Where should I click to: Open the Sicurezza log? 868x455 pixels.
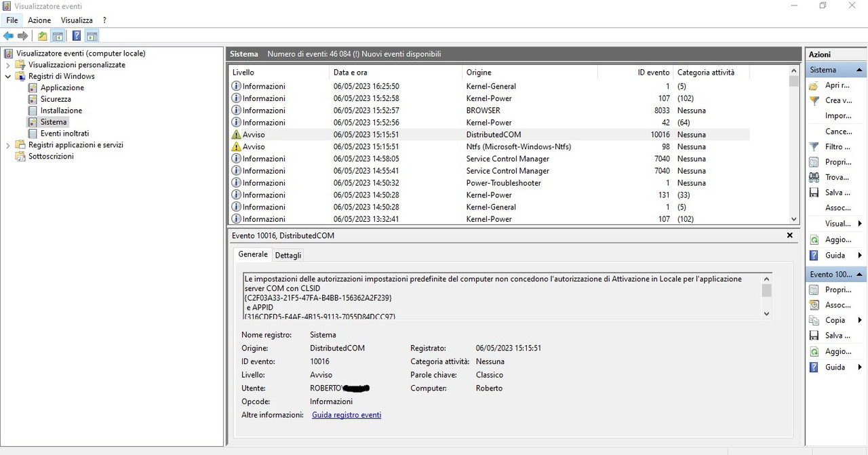56,99
